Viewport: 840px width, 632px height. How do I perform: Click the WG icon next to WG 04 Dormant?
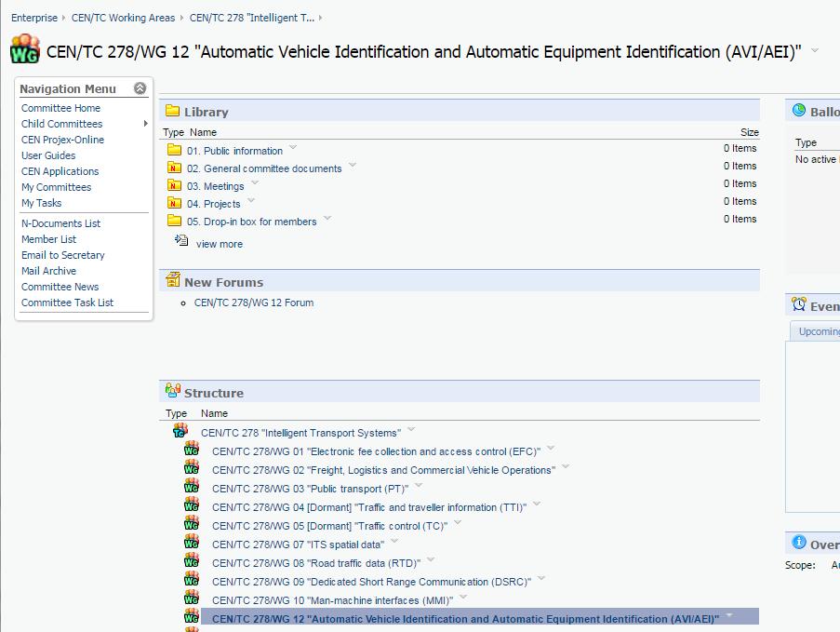tap(192, 504)
